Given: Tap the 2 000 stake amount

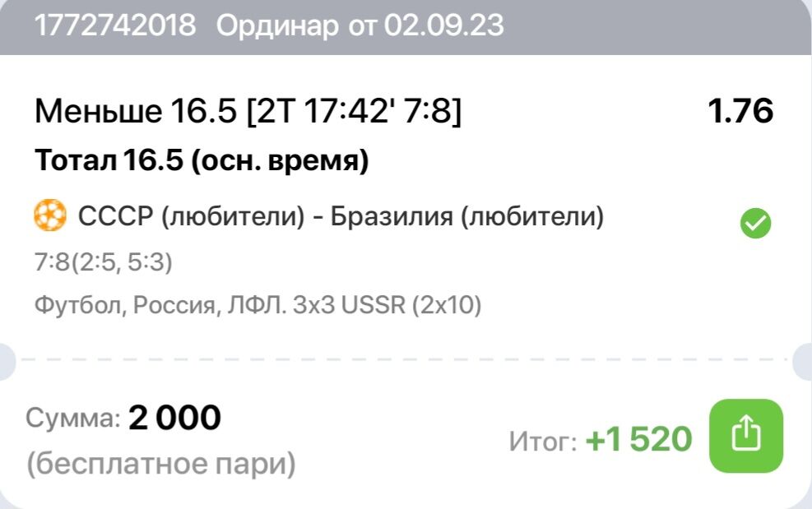Looking at the screenshot, I should click(x=174, y=419).
